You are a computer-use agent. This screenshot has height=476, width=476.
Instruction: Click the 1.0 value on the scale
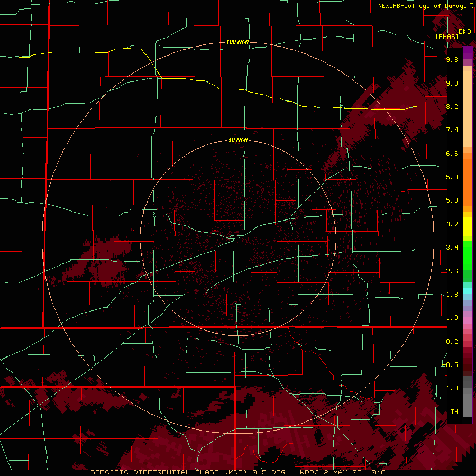(x=452, y=318)
